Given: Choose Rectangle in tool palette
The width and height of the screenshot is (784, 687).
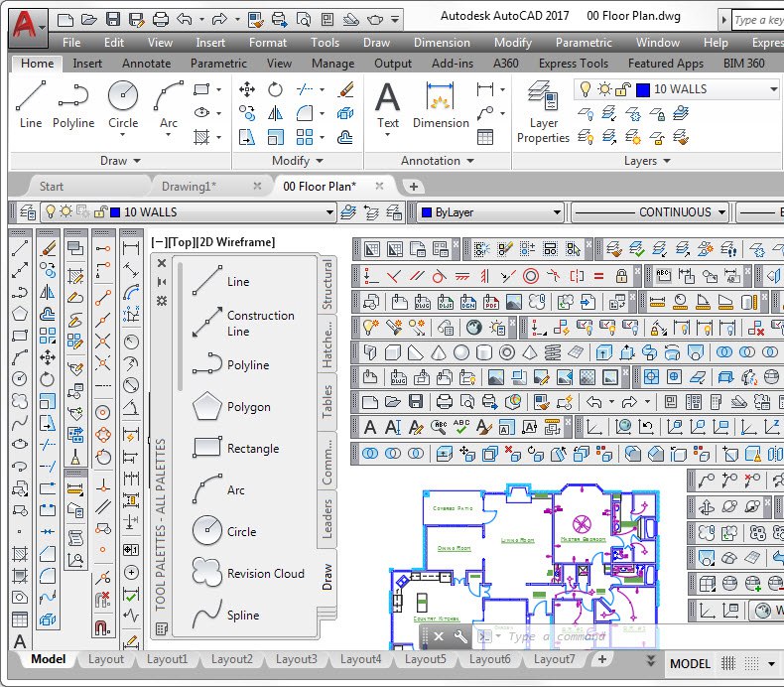Looking at the screenshot, I should [236, 448].
